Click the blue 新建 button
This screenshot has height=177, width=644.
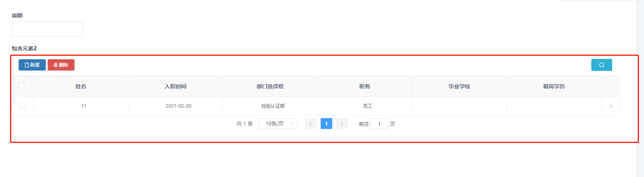tap(32, 65)
